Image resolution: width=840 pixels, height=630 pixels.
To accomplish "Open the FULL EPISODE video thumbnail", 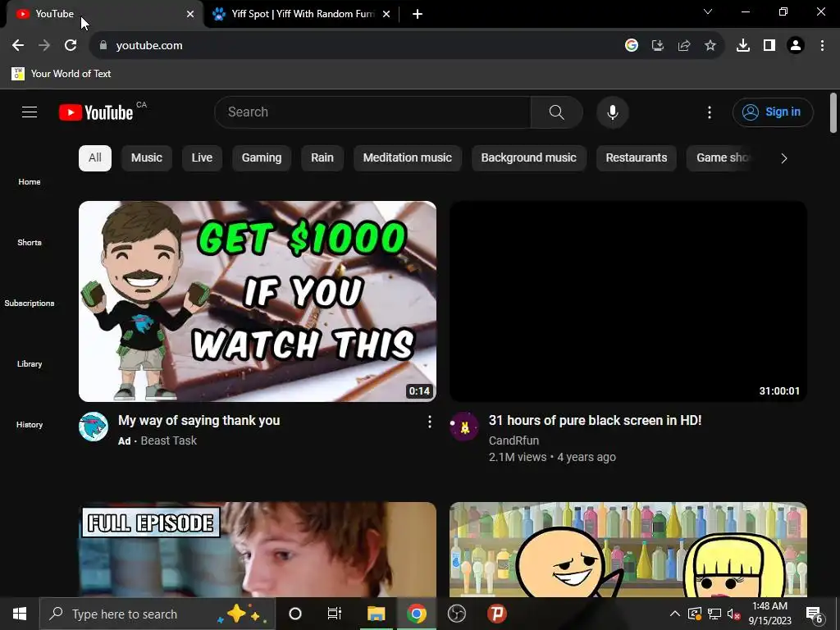I will coord(257,549).
